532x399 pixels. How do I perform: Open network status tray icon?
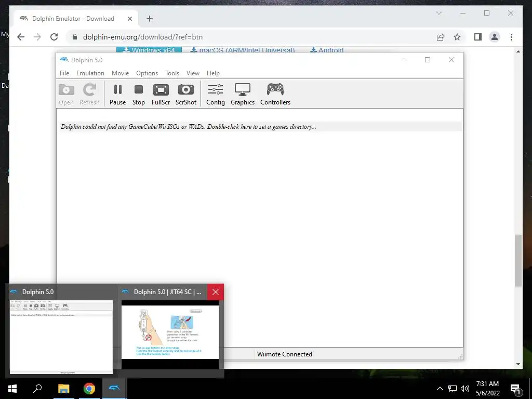tap(453, 389)
